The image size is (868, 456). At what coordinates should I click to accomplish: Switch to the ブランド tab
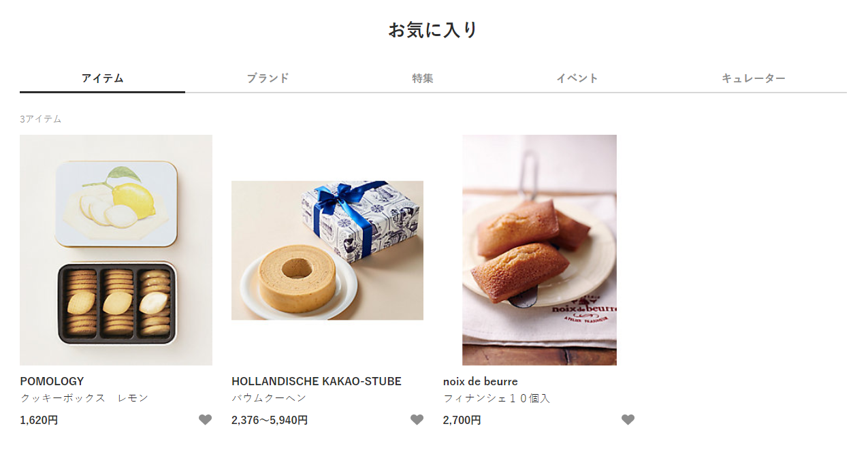pyautogui.click(x=268, y=78)
